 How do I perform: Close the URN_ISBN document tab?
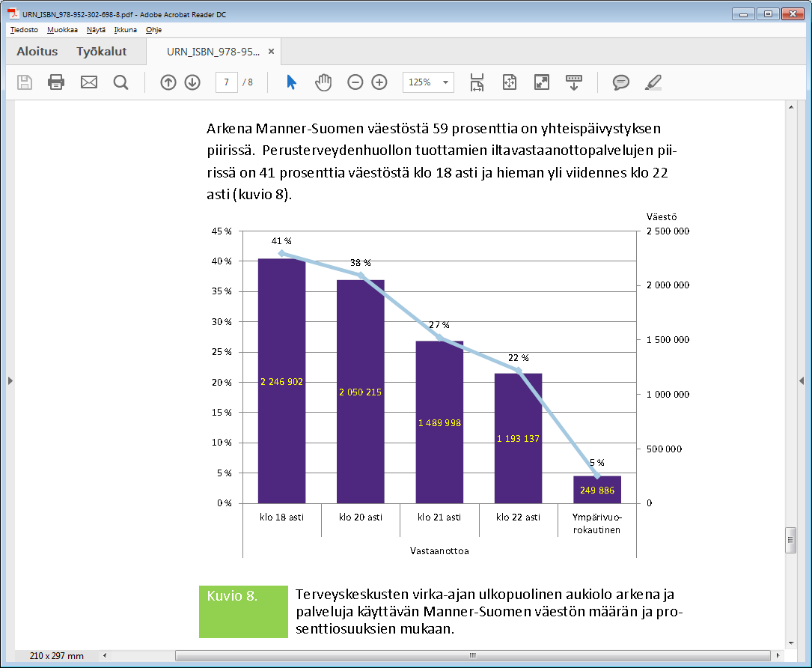(x=271, y=52)
